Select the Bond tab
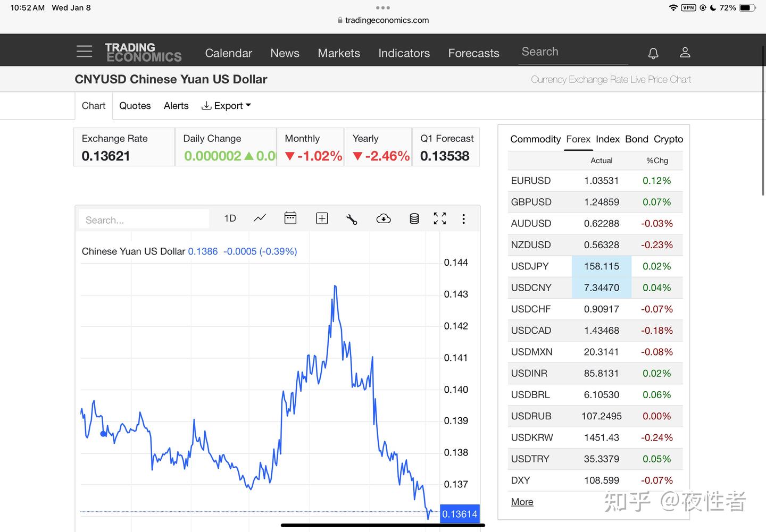Screen dimensions: 766x532 pos(637,139)
